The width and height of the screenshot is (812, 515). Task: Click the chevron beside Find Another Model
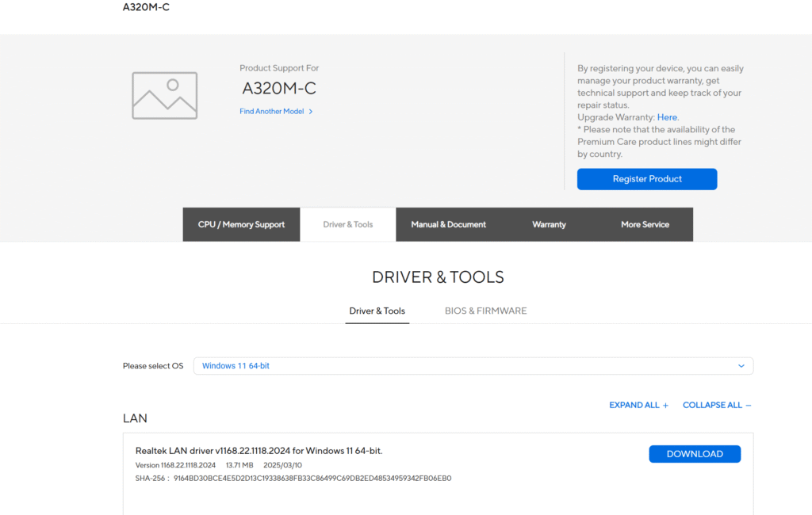click(x=311, y=112)
